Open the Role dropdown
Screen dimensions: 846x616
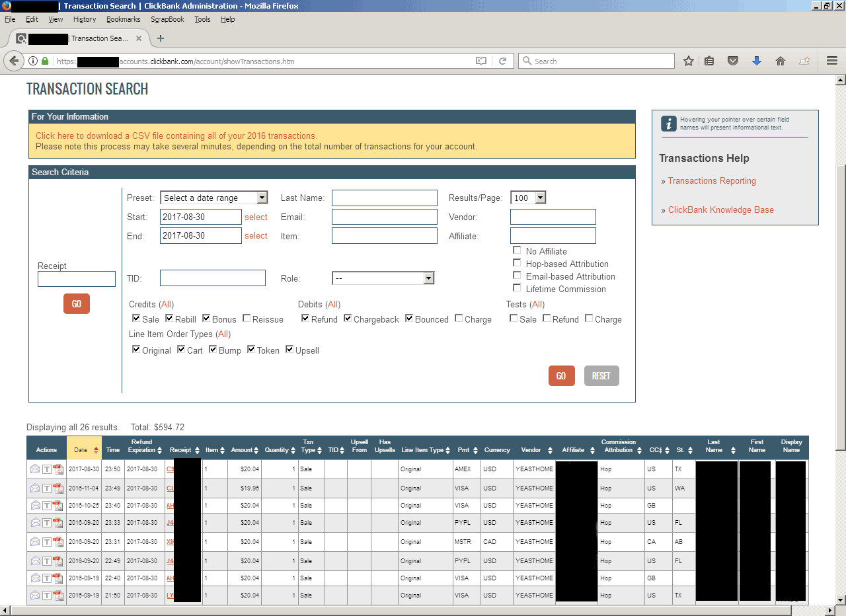[383, 278]
